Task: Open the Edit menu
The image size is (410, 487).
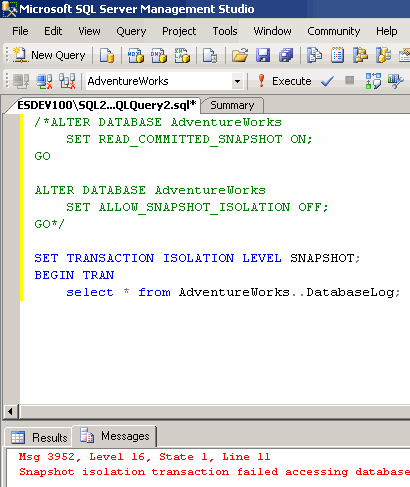Action: tap(53, 31)
